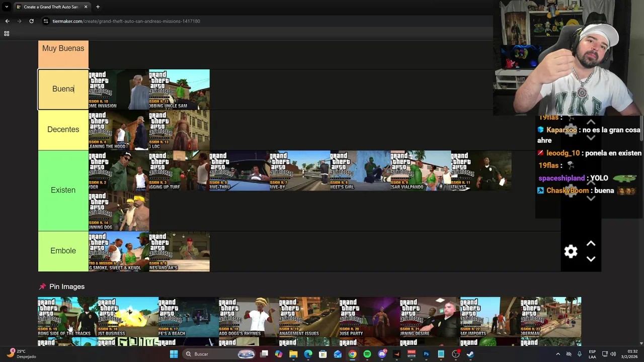The width and height of the screenshot is (644, 362).
Task: Select Running Dog mission thumbnail
Action: pos(119,211)
